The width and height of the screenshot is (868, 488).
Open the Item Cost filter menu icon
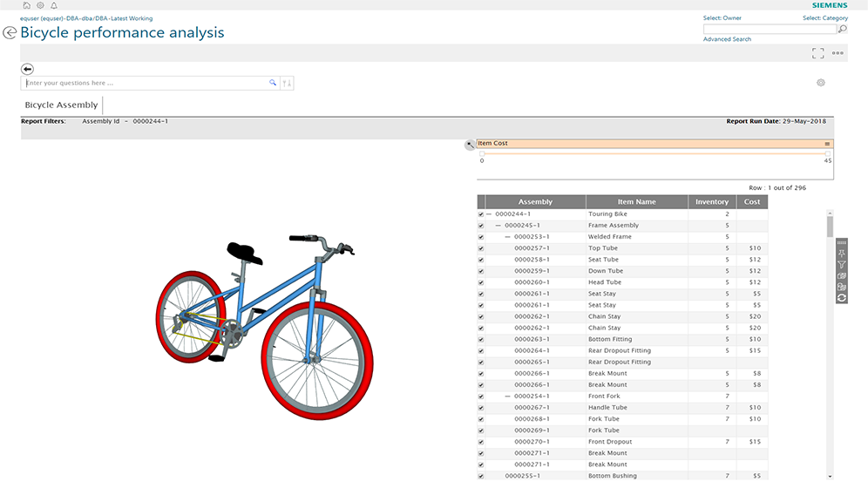pyautogui.click(x=827, y=144)
